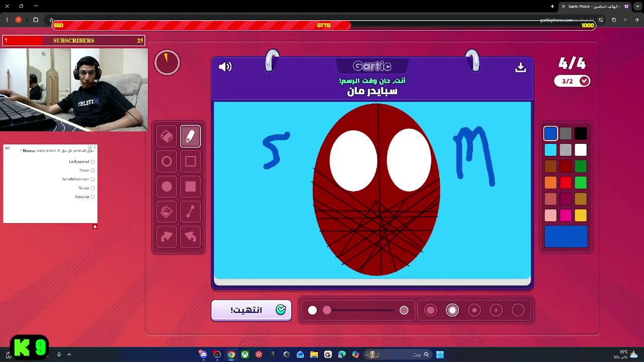The image size is (644, 362).
Task: Choose the largest brush size dot
Action: tap(431, 310)
